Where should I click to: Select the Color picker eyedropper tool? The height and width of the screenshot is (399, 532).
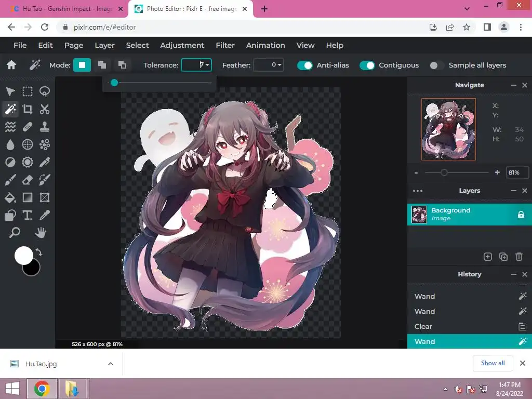45,215
